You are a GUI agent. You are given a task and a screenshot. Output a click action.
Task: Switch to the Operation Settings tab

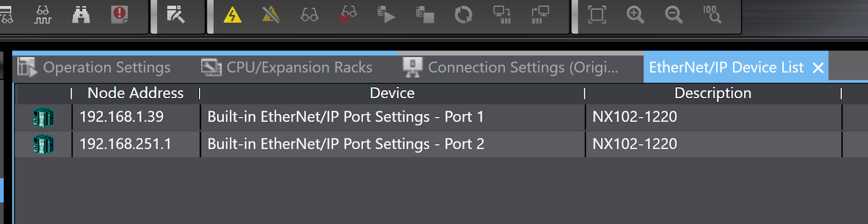[94, 68]
